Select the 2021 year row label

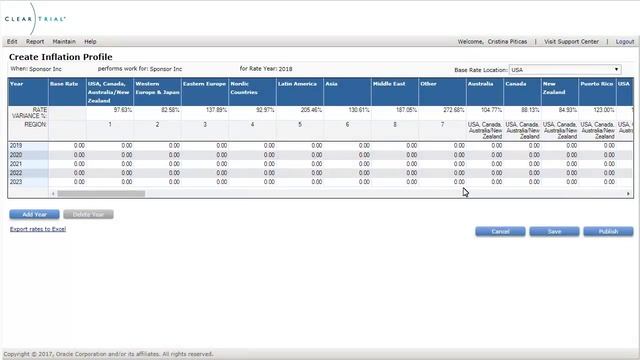[x=28, y=164]
